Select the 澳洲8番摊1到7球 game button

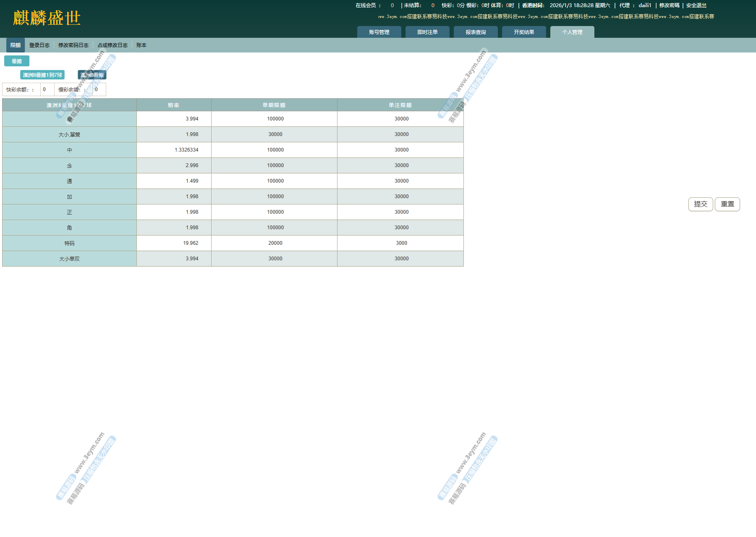42,75
